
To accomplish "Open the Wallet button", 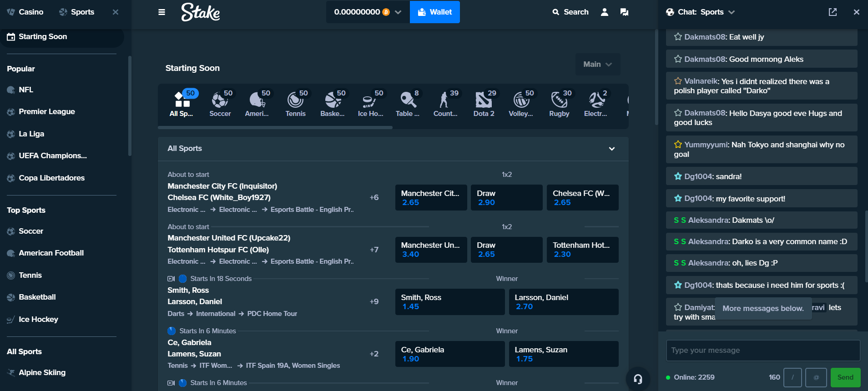I will 435,12.
